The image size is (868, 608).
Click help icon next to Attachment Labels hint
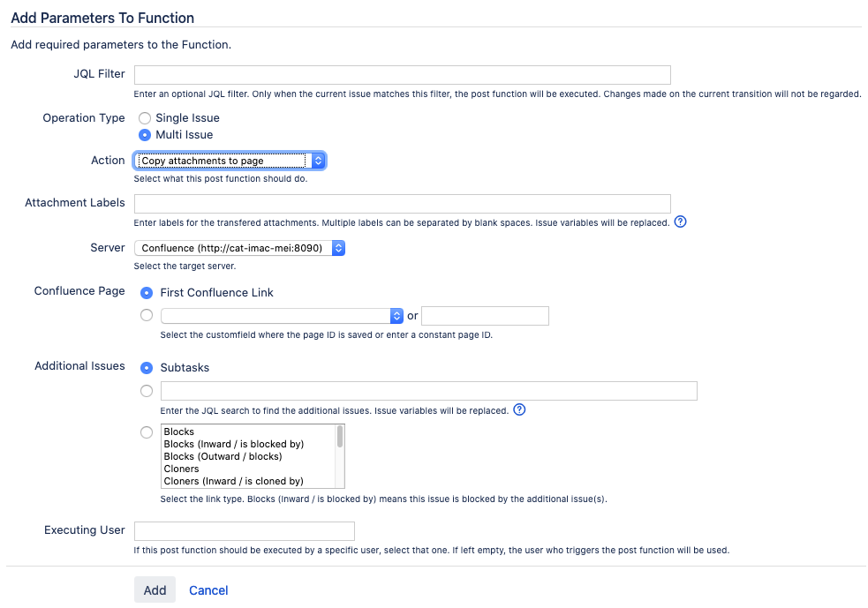point(681,221)
